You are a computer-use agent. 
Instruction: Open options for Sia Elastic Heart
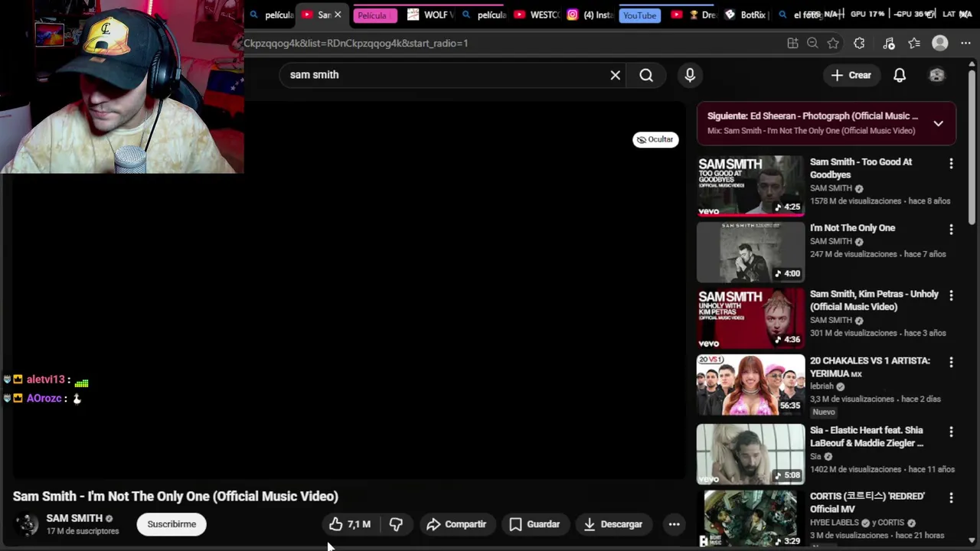point(951,432)
